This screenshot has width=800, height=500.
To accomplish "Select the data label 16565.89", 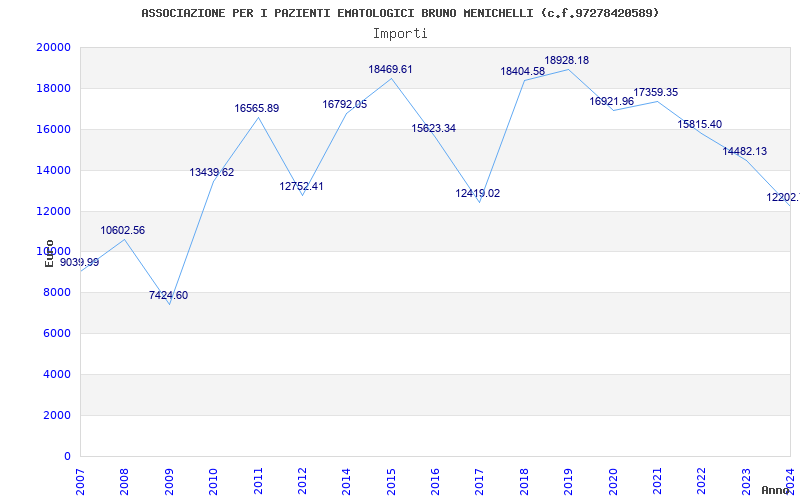I will 257,108.
